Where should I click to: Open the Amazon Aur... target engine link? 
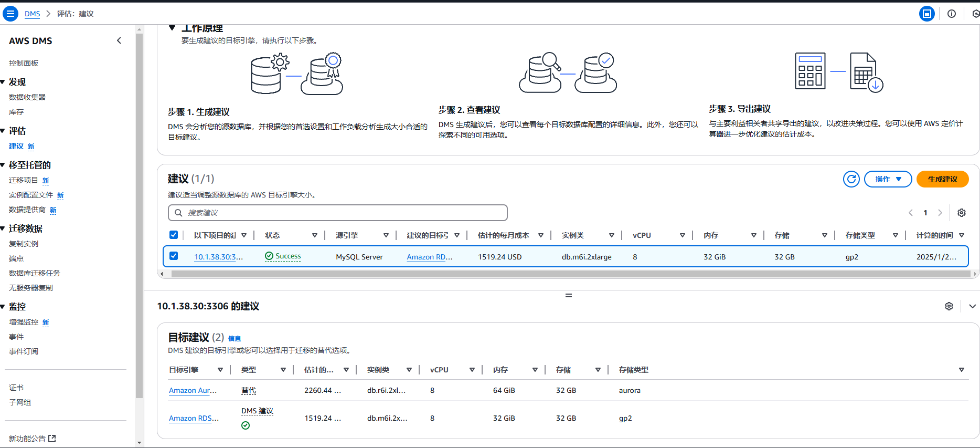(x=193, y=390)
